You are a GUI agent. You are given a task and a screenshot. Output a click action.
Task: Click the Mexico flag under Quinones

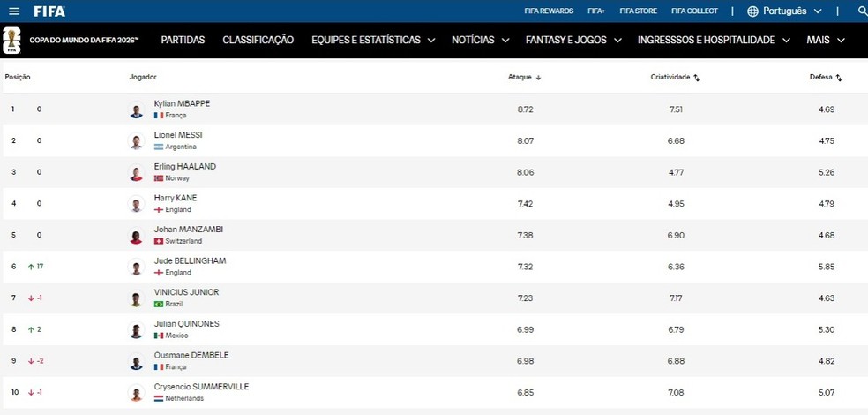[159, 336]
